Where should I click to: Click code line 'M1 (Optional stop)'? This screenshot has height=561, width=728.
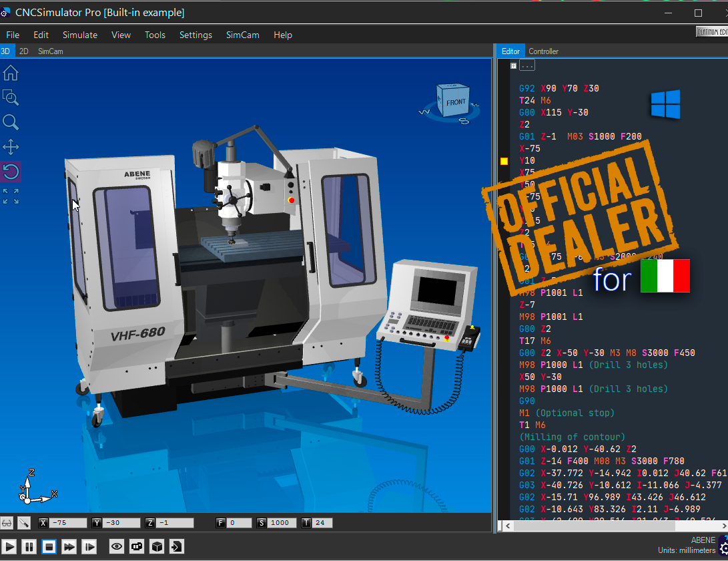[x=567, y=413]
